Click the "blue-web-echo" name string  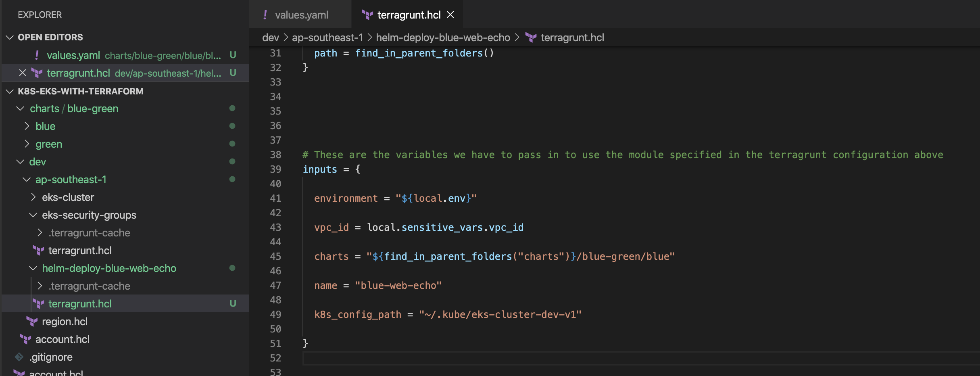398,286
